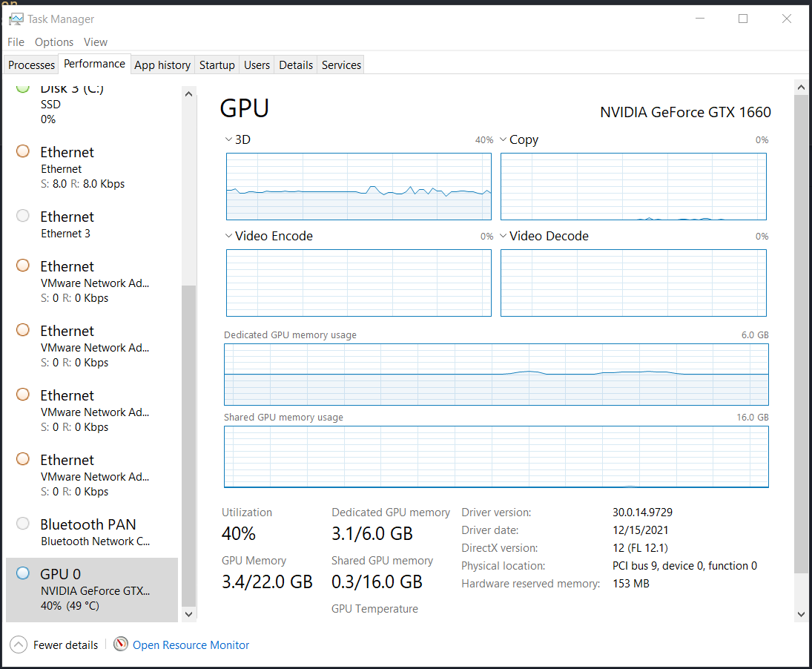This screenshot has width=812, height=669.
Task: Click the Fewer details up-arrow circle icon
Action: point(18,645)
